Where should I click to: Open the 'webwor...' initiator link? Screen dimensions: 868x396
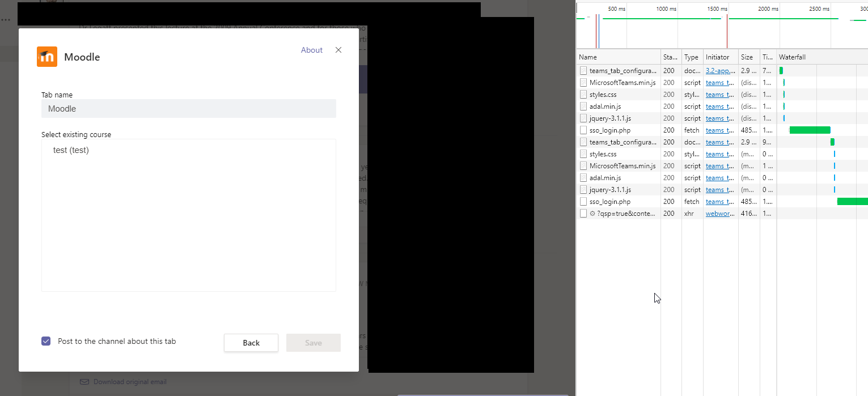point(721,214)
